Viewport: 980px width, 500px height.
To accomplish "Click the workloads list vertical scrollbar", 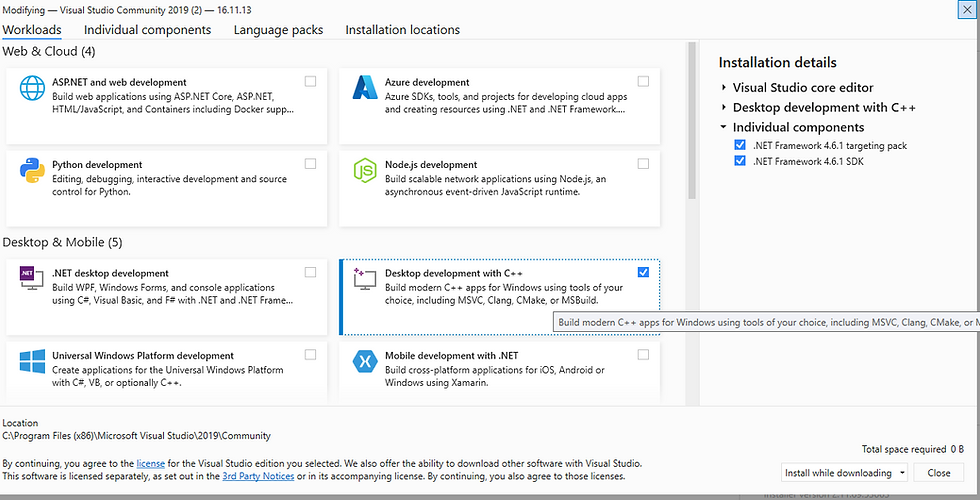I will (691, 120).
